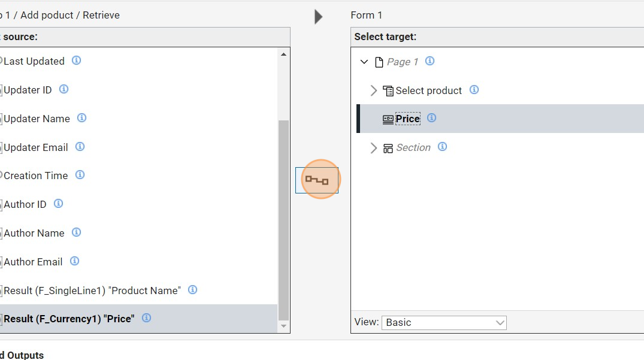Expand the Section tree node
This screenshot has width=644, height=360.
(374, 148)
